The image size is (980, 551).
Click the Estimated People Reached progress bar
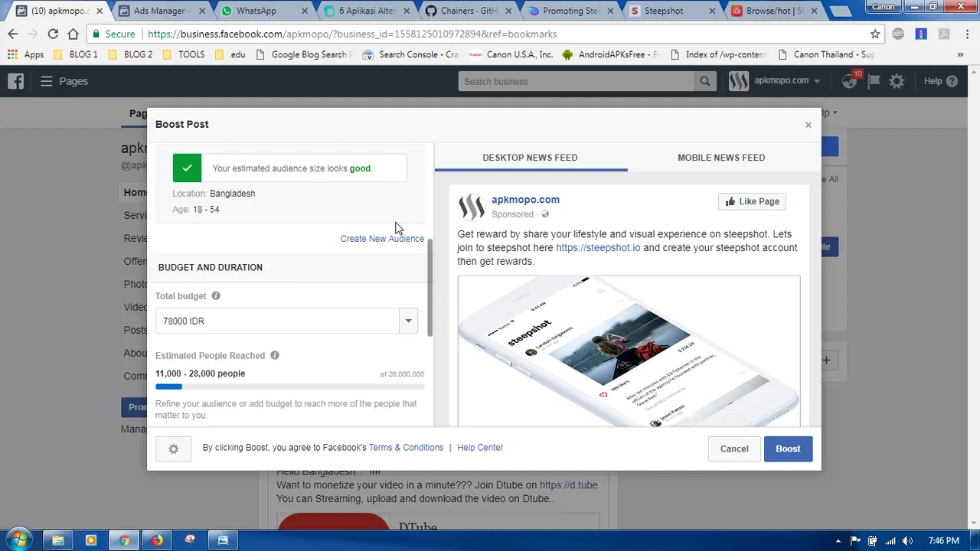tap(289, 386)
